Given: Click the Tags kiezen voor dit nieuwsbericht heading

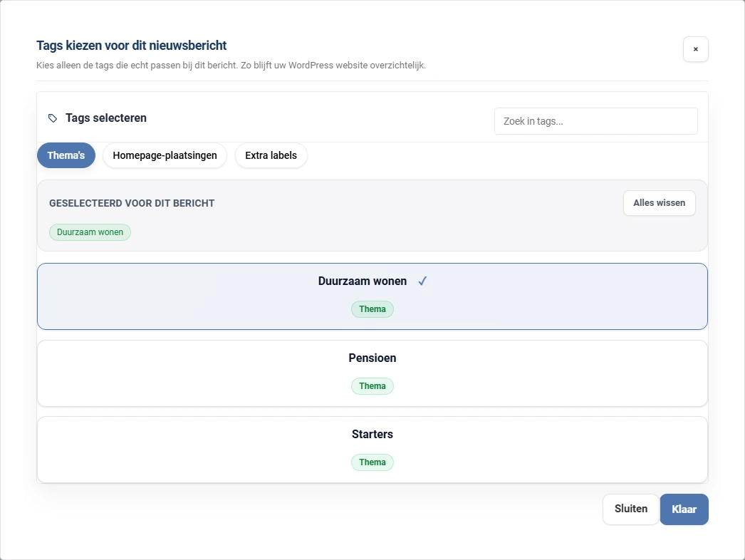Looking at the screenshot, I should 132,45.
